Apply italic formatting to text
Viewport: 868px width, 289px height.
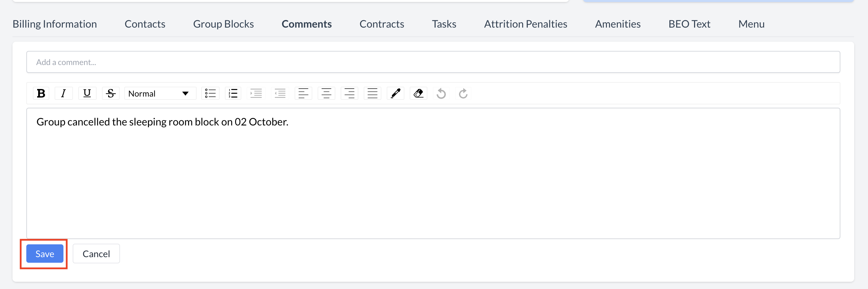[x=63, y=93]
